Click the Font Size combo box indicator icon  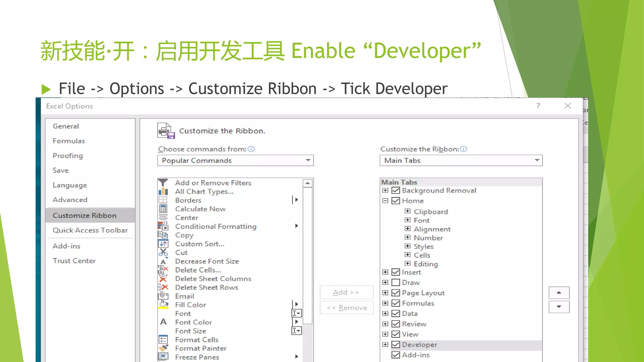coord(297,331)
